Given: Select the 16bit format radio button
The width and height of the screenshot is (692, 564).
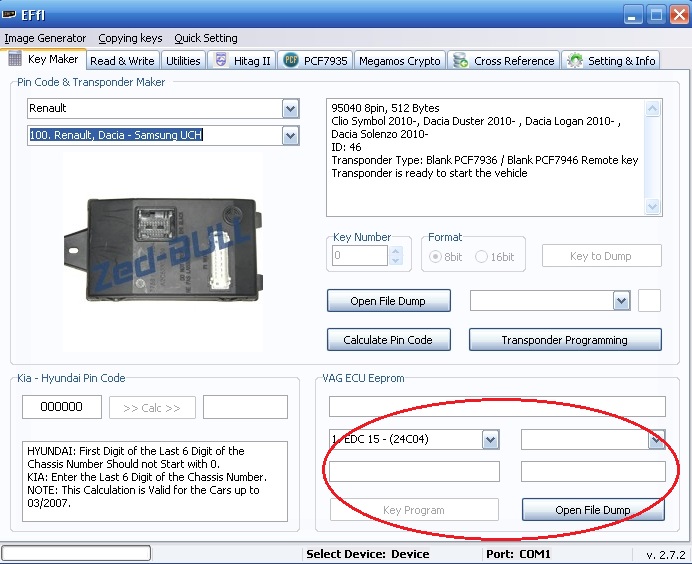Looking at the screenshot, I should (x=482, y=257).
